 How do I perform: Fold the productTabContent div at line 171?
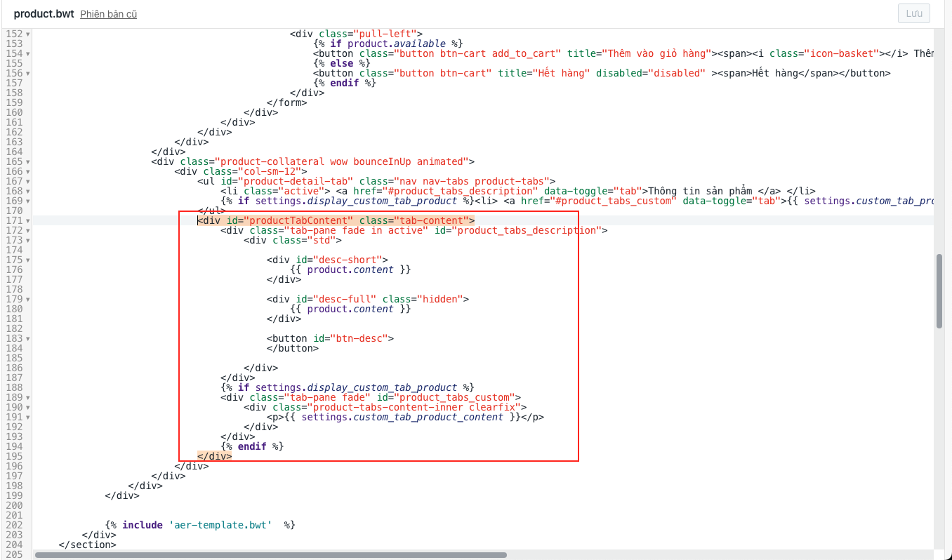tap(27, 220)
